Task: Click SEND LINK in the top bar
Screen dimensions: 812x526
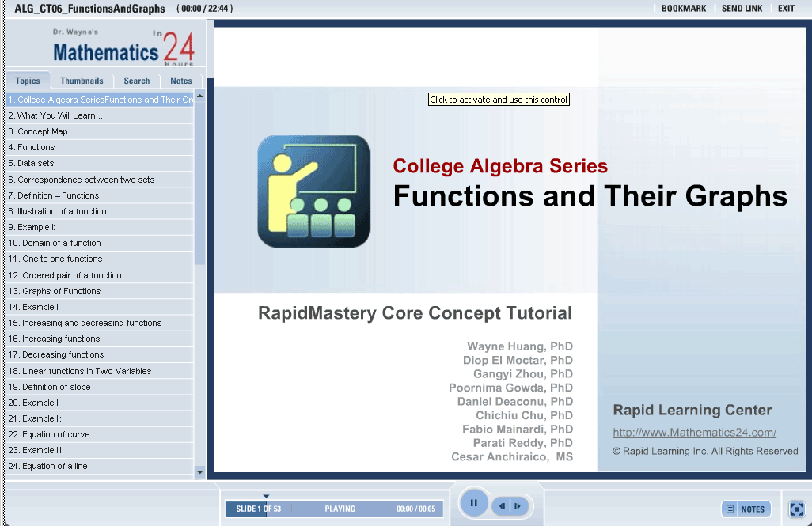Action: coord(742,9)
